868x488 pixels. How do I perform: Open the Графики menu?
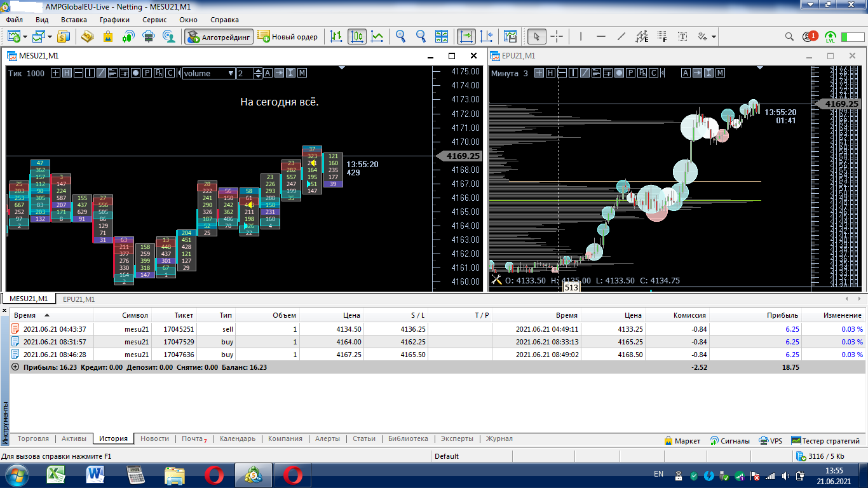click(x=114, y=20)
